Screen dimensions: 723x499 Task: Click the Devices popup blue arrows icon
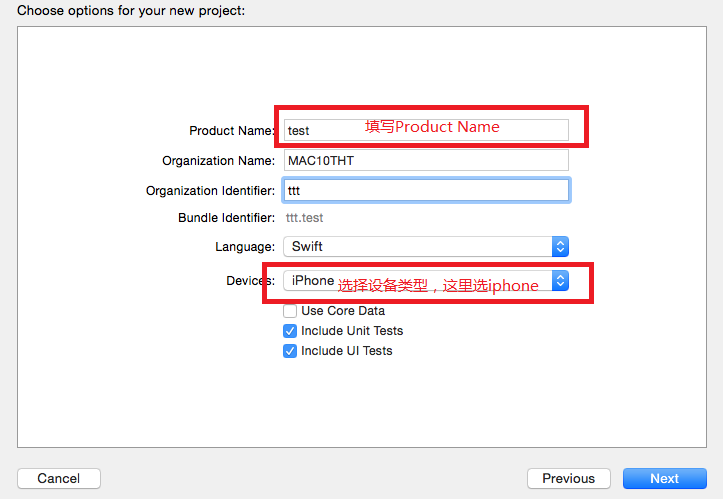(560, 280)
